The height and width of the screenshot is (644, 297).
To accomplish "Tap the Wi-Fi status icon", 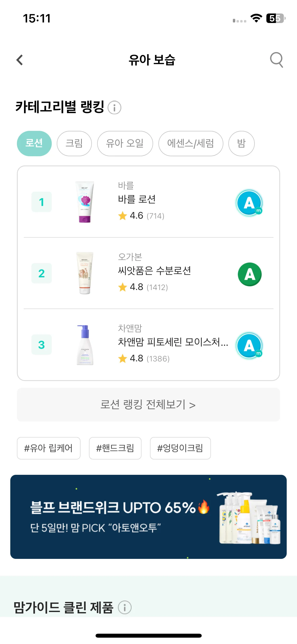I will coord(256,18).
